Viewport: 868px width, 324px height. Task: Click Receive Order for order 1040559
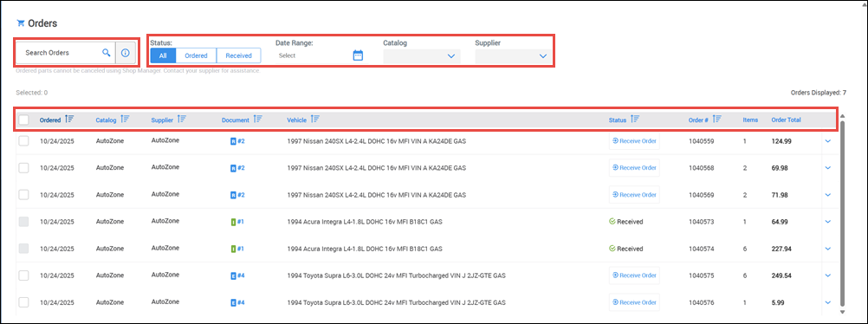[634, 141]
